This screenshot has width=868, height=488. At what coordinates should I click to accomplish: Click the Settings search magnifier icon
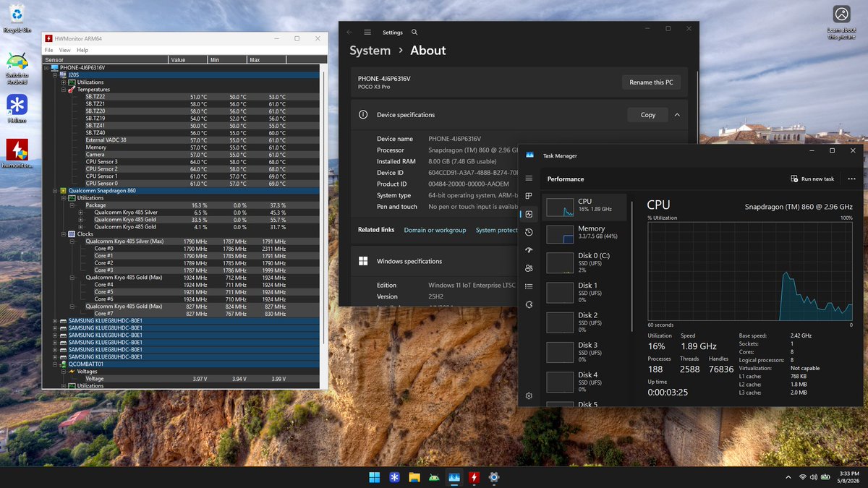pos(414,33)
